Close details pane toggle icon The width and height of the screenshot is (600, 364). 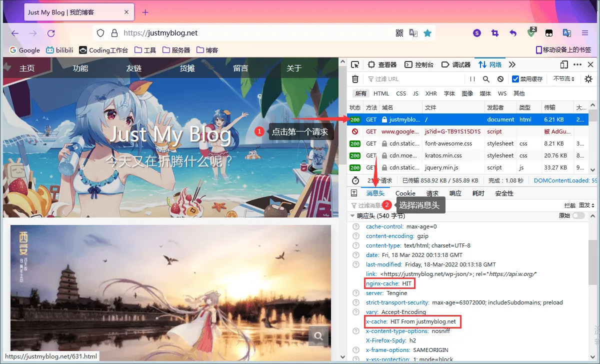[354, 193]
